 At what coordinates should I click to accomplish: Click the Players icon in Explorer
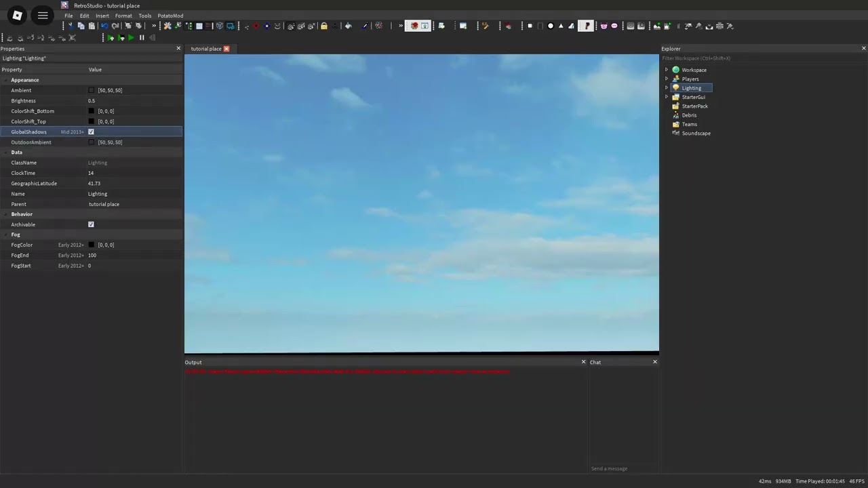tap(675, 79)
